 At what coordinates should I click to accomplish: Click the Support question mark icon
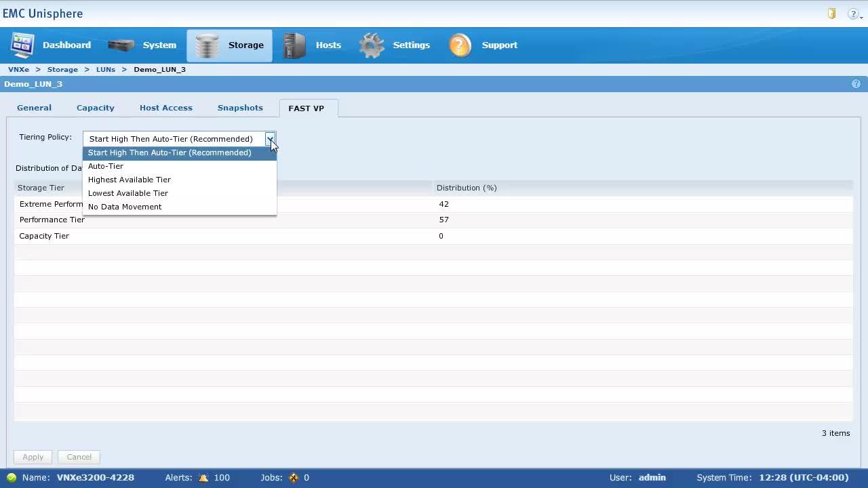click(460, 45)
